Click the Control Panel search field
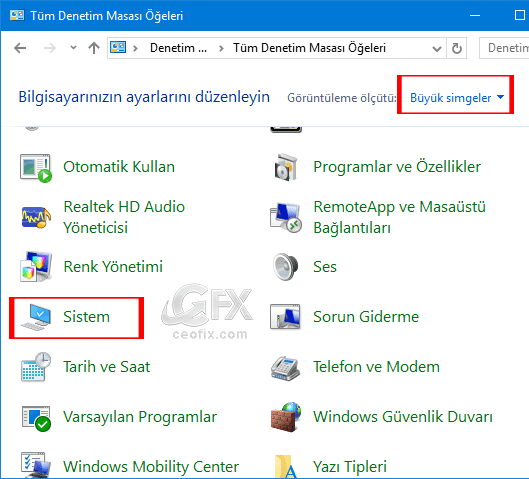This screenshot has width=529, height=479. tap(504, 48)
